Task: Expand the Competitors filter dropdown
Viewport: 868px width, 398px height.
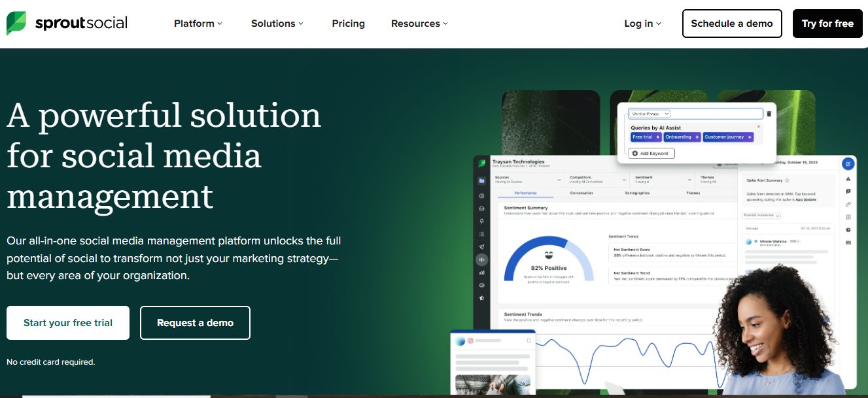Action: tap(598, 179)
